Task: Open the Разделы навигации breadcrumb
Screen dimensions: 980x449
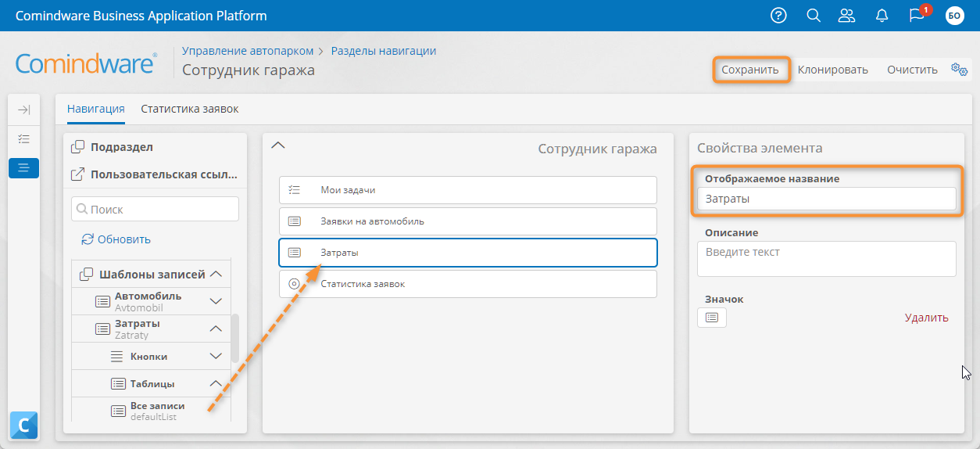Action: pos(384,51)
